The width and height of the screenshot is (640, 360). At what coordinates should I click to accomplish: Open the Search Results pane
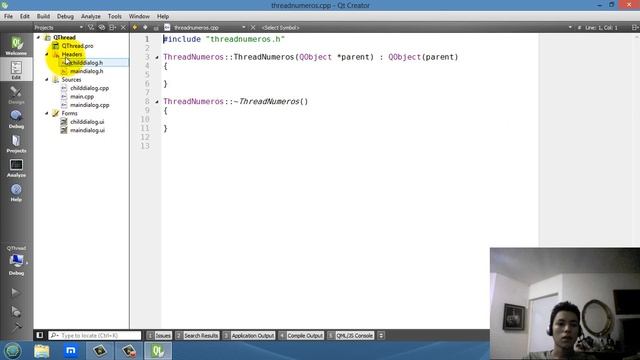tap(197, 336)
